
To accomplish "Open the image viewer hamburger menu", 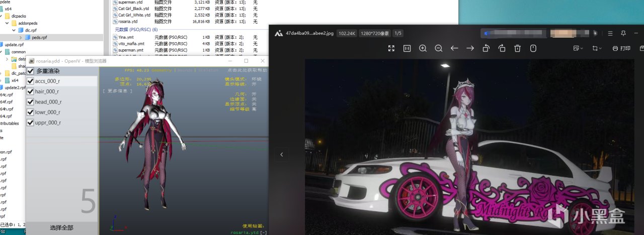I will click(x=610, y=33).
